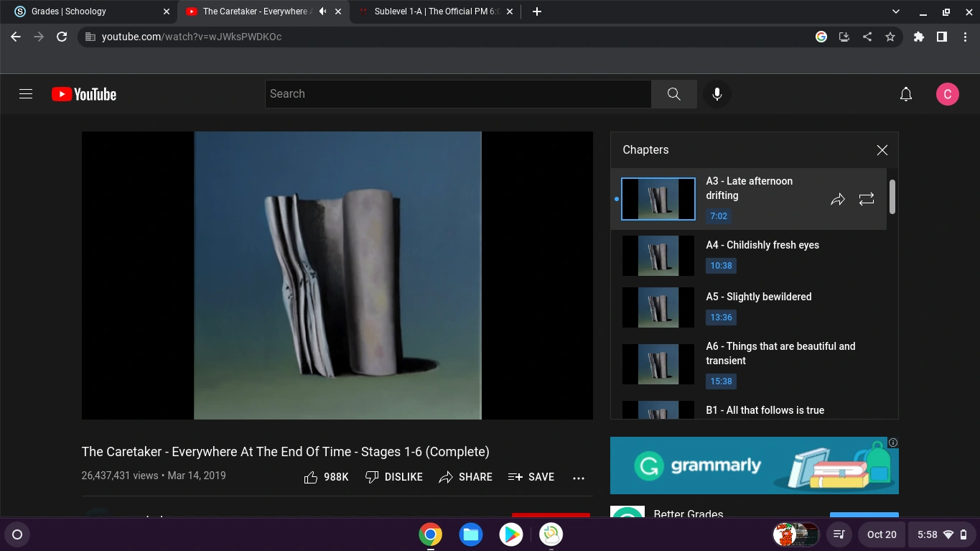Open YouTube voice search microphone
The image size is (980, 551).
point(717,93)
